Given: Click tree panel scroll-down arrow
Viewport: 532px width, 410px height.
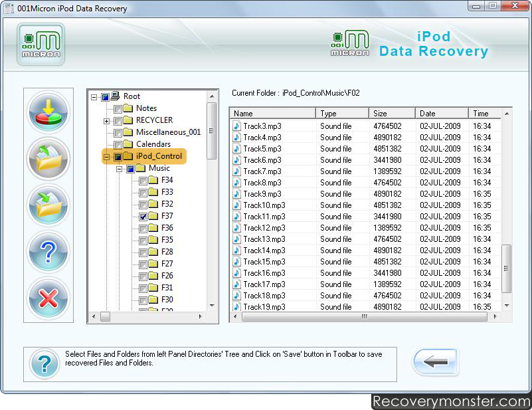Looking at the screenshot, I should pos(212,306).
